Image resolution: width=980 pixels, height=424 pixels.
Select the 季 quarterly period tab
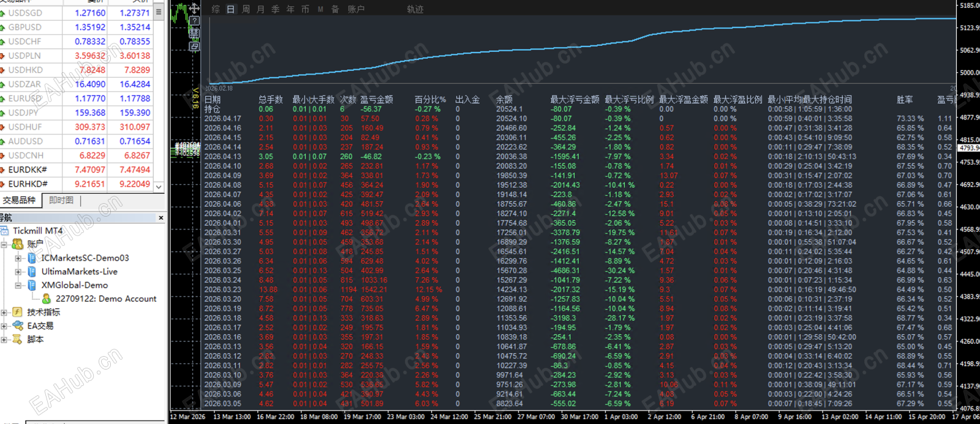click(276, 9)
